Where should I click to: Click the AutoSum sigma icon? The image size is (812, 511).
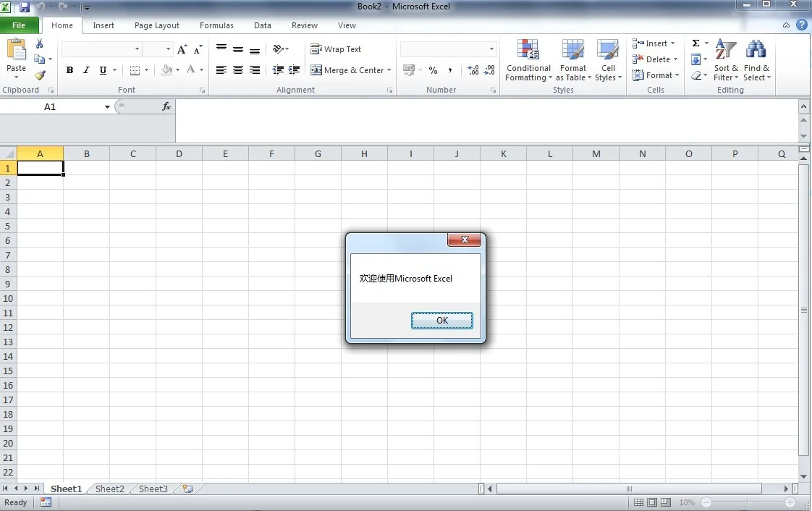click(x=695, y=43)
